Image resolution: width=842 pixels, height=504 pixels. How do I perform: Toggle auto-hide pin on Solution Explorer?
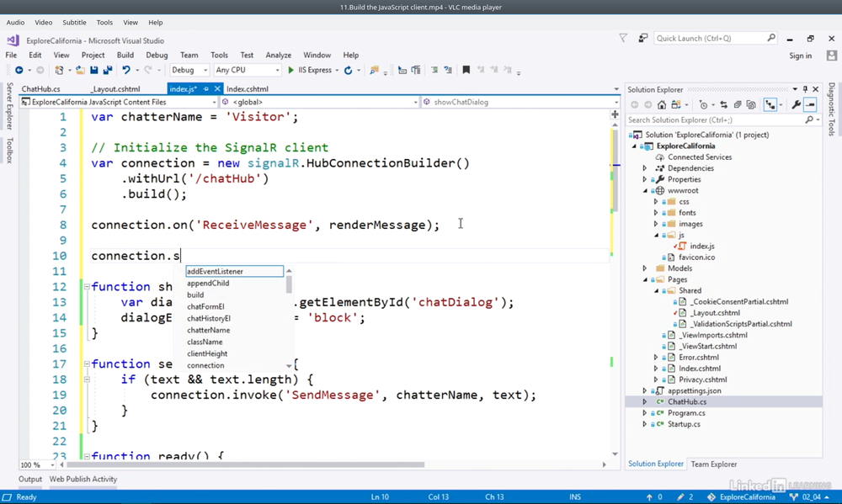(805, 89)
